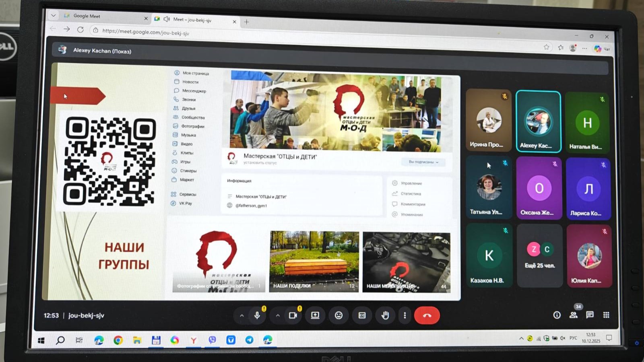Raise hand in the meeting

pyautogui.click(x=385, y=315)
